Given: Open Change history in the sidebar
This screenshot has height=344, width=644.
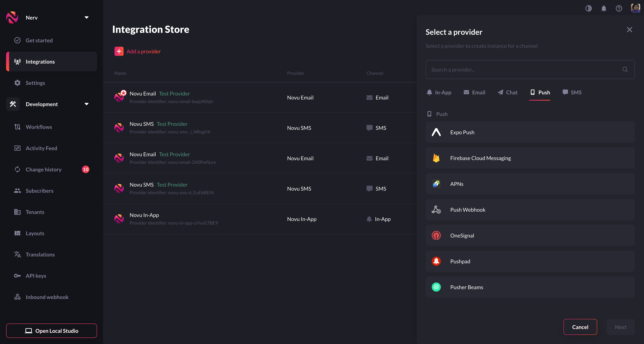Looking at the screenshot, I should (x=44, y=170).
